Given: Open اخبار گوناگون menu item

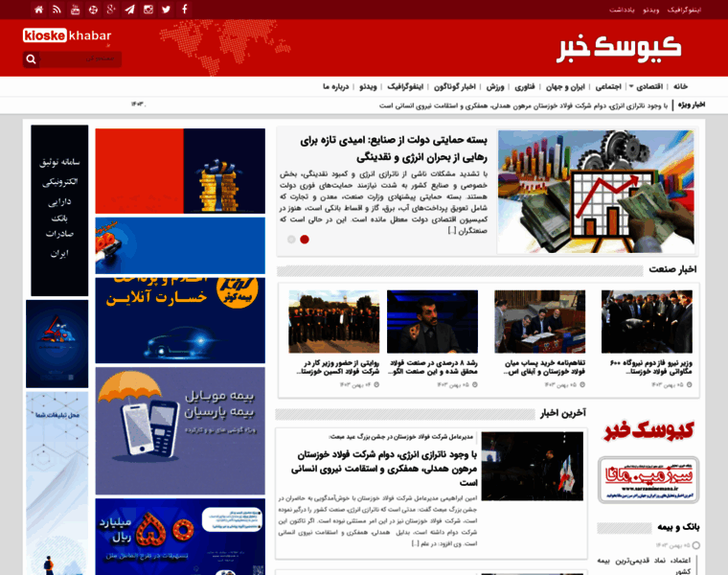Looking at the screenshot, I should pyautogui.click(x=455, y=87).
